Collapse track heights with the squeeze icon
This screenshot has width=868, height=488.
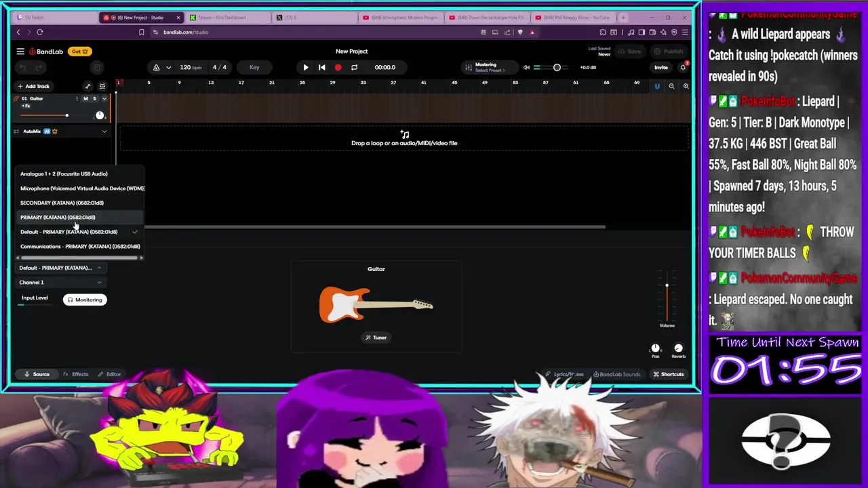102,86
